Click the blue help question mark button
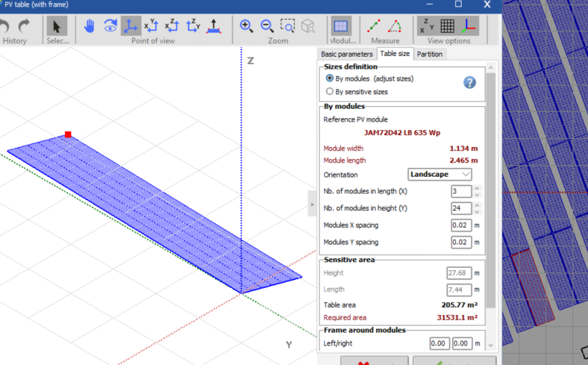588x365 pixels. pos(469,82)
